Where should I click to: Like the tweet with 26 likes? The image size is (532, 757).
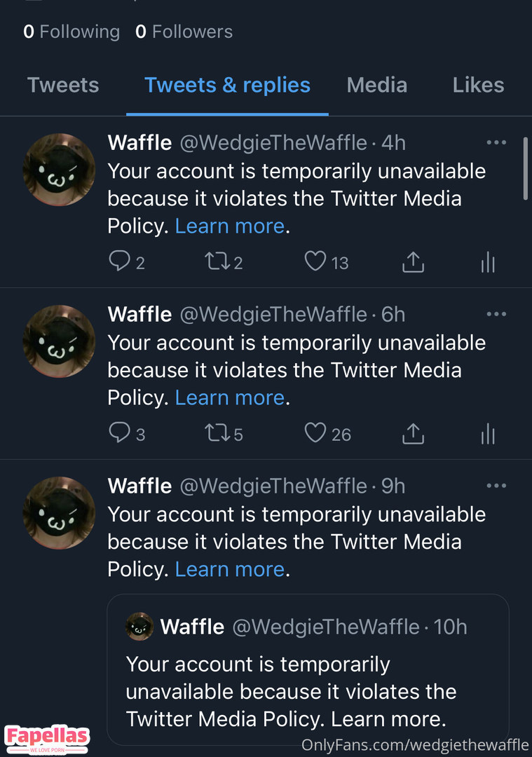[315, 434]
